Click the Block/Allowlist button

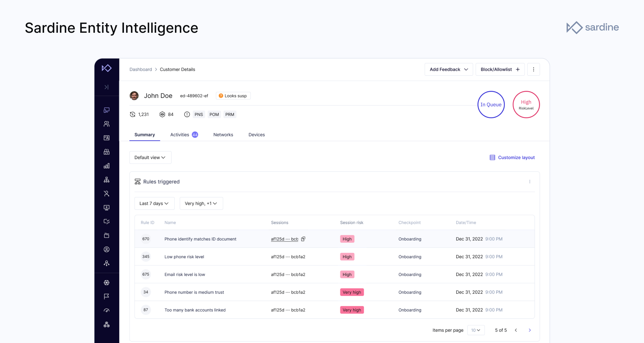(500, 70)
